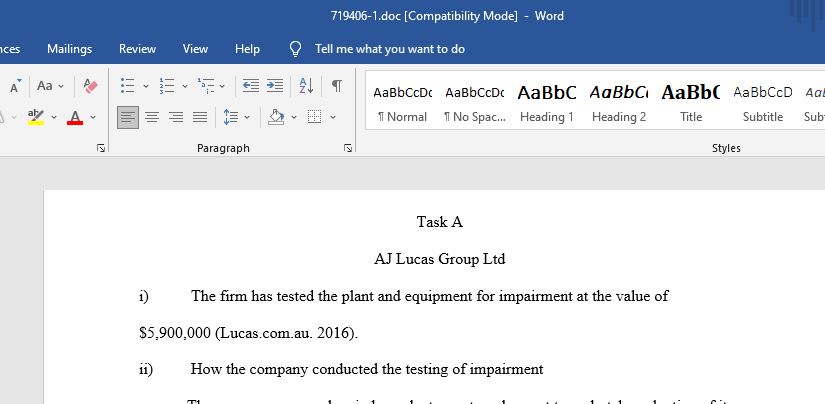This screenshot has height=404, width=825.
Task: Click the Borders icon
Action: pos(315,117)
